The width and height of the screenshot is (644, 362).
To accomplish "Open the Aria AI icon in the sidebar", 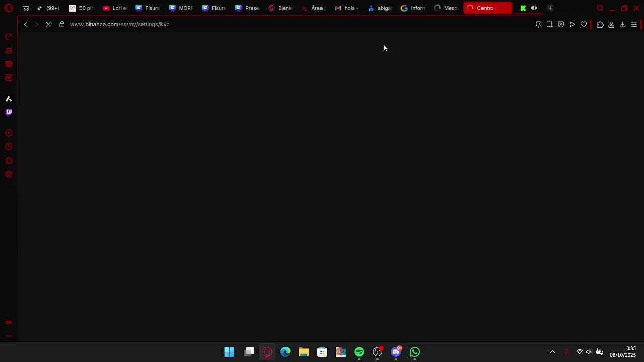I will 9,99.
